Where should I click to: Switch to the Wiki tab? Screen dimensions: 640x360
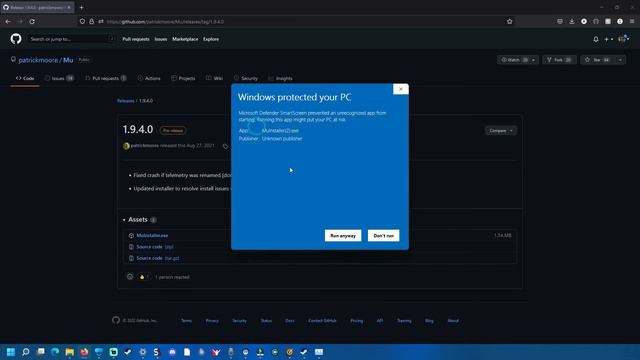[215, 78]
